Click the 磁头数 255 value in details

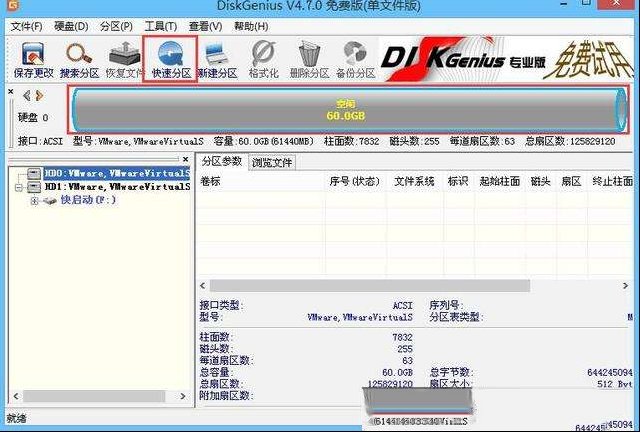pos(405,349)
